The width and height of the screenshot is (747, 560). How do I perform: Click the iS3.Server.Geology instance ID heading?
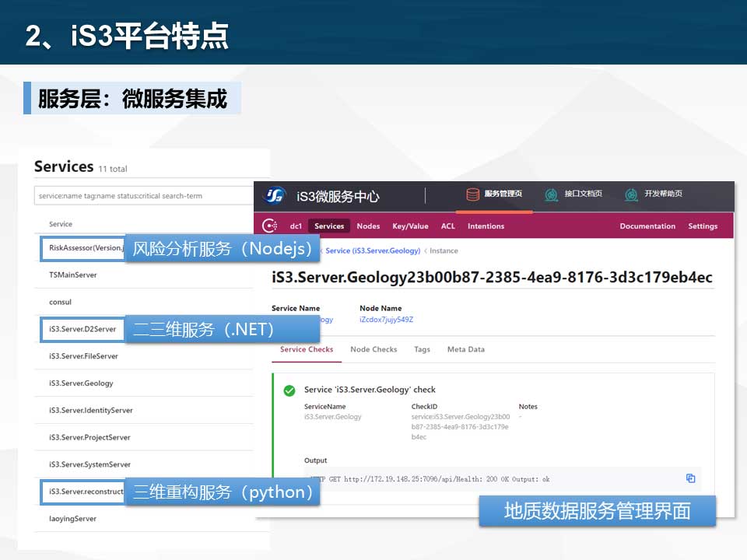(492, 277)
